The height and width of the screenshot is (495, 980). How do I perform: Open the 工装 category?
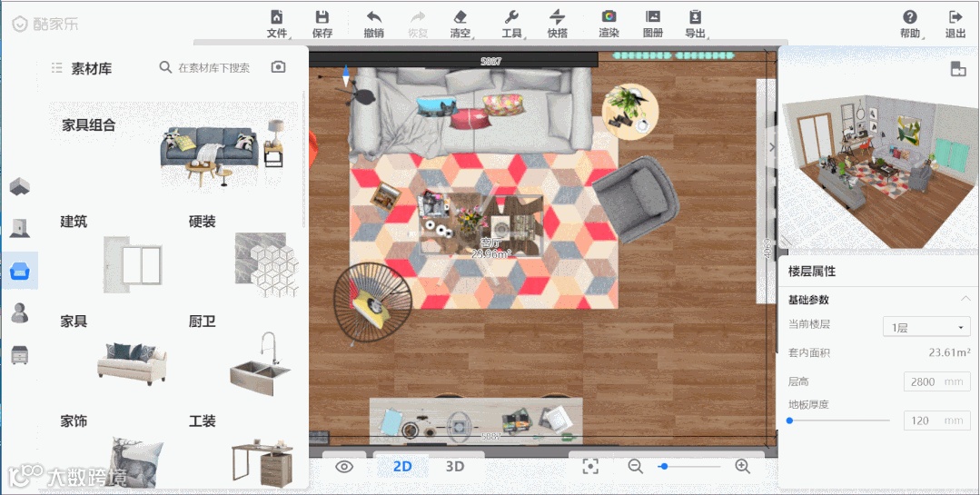tap(243, 450)
